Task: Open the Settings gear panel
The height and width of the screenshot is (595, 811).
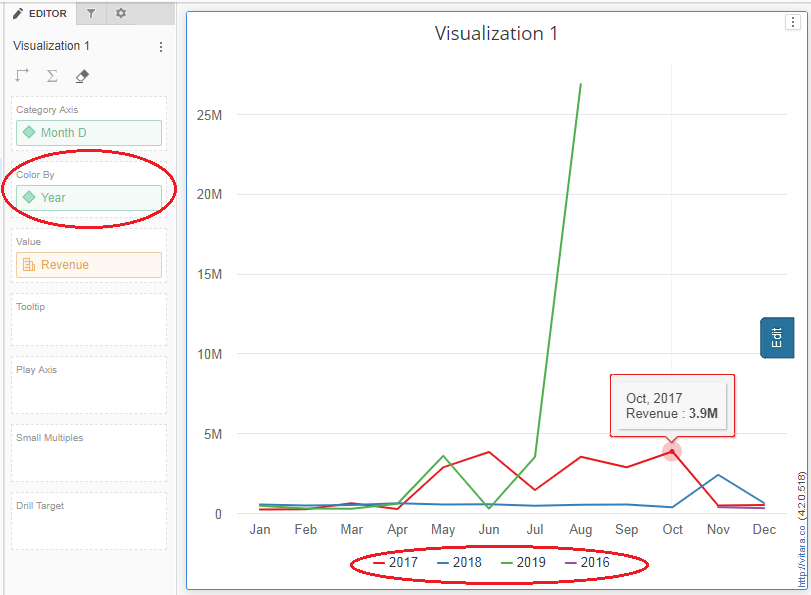Action: (x=118, y=13)
